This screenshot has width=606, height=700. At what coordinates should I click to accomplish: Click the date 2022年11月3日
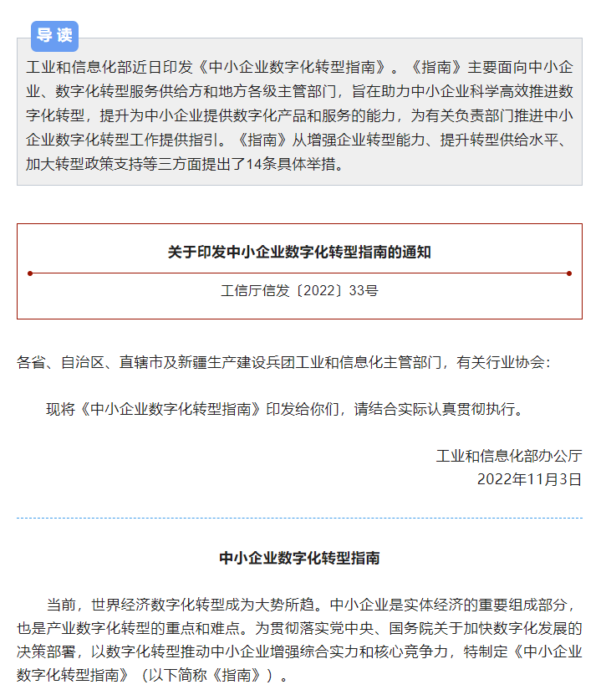(x=530, y=479)
